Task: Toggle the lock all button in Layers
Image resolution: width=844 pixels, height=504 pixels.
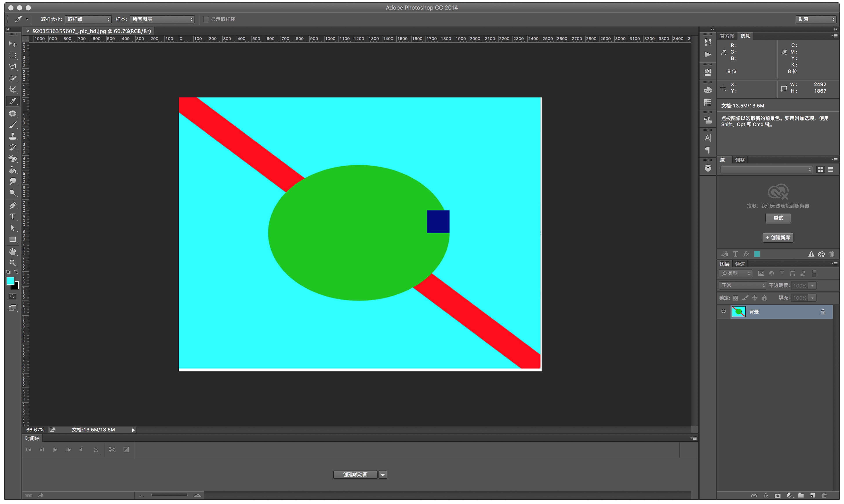Action: pos(764,298)
